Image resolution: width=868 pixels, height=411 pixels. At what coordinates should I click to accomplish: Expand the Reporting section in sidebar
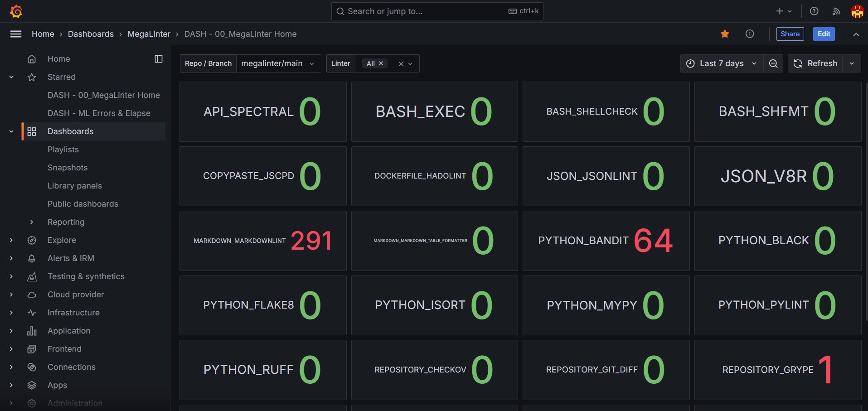click(x=32, y=222)
